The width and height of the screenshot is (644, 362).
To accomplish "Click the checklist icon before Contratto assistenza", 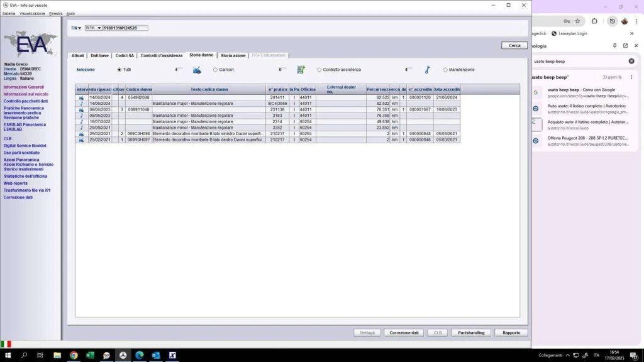I will [x=301, y=70].
